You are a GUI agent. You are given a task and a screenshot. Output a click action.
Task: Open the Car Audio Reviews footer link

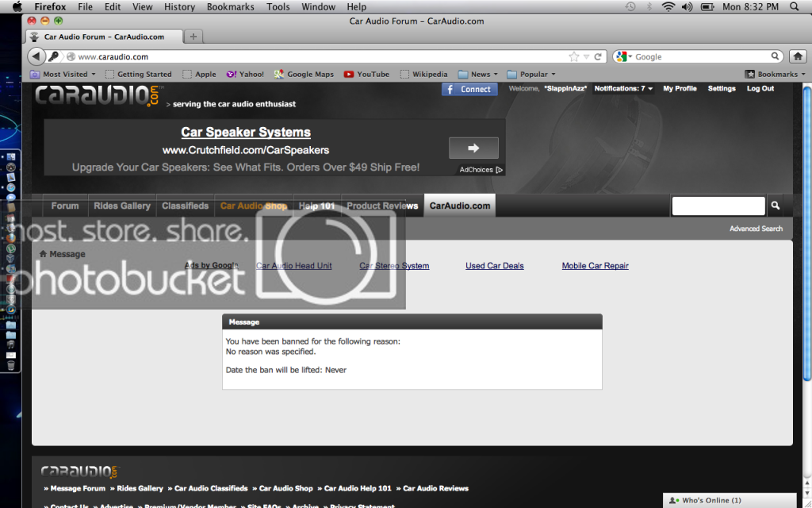[435, 488]
